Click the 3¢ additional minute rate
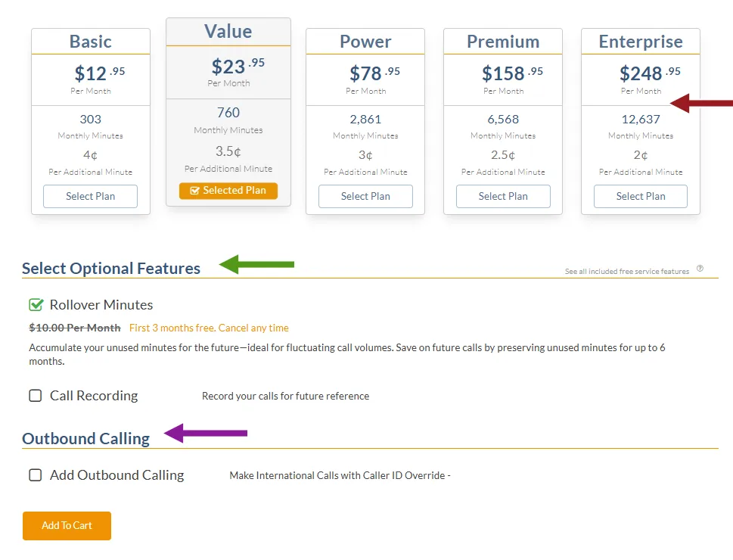 [365, 155]
